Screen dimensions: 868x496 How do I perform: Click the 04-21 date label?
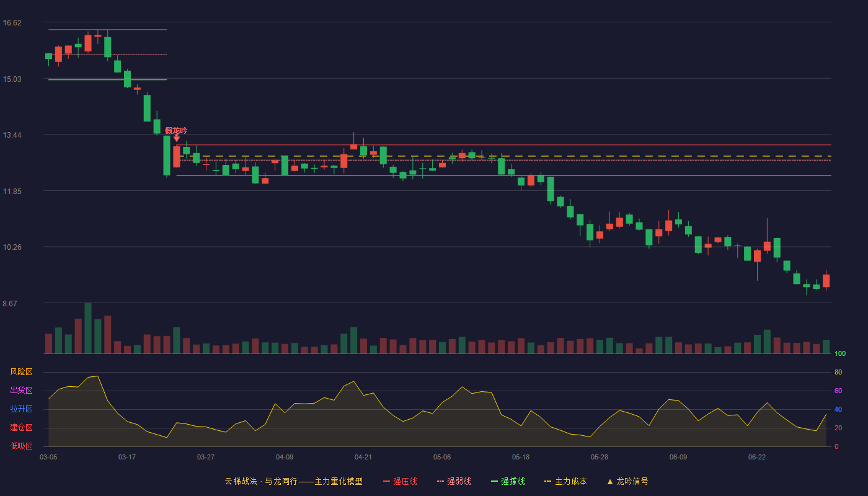point(363,457)
